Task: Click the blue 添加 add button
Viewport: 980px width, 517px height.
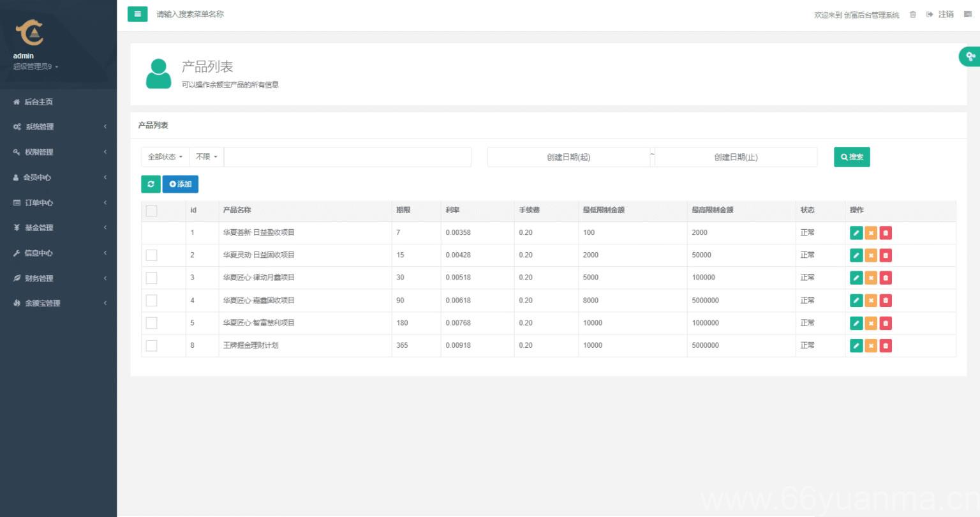Action: pos(181,184)
